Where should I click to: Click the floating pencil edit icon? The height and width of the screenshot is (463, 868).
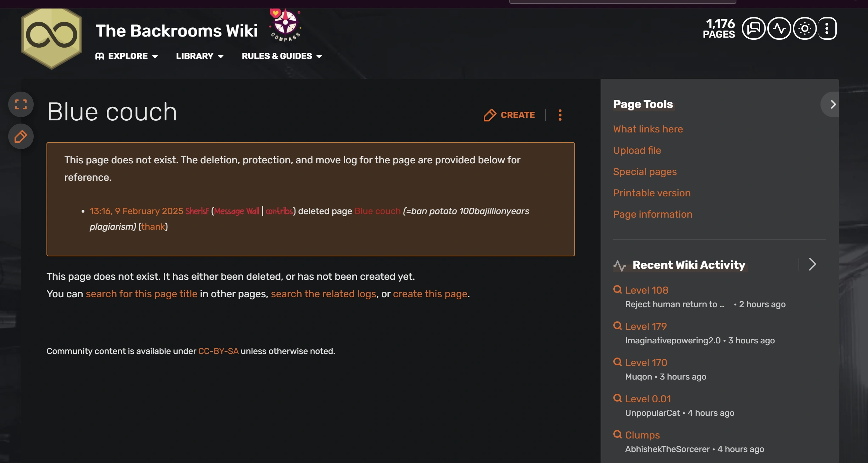21,136
